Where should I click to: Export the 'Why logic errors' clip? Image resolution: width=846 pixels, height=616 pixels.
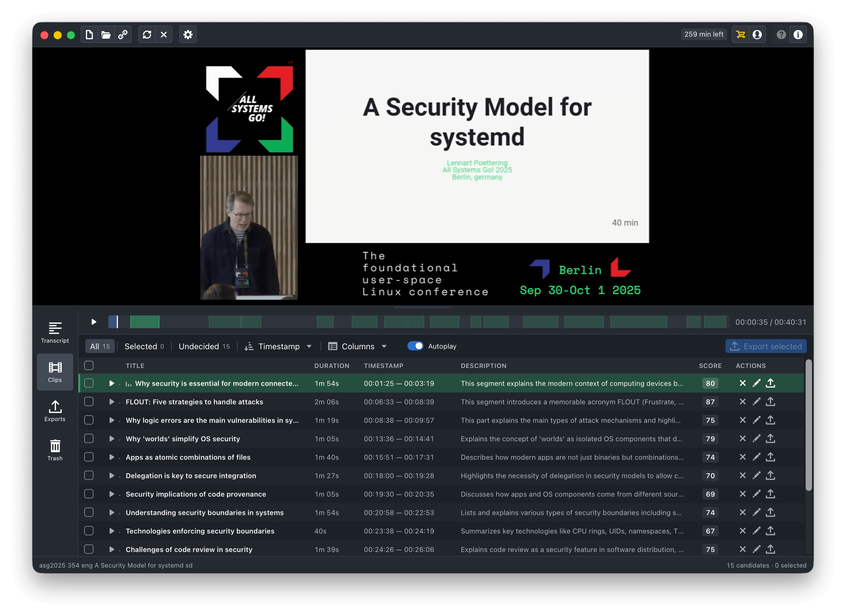770,420
